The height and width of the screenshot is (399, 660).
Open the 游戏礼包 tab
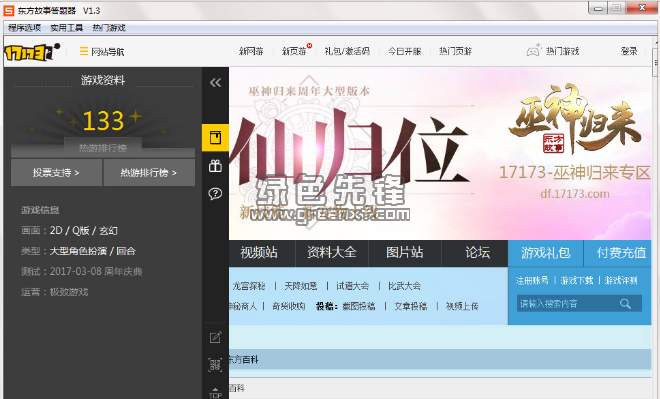pyautogui.click(x=546, y=253)
